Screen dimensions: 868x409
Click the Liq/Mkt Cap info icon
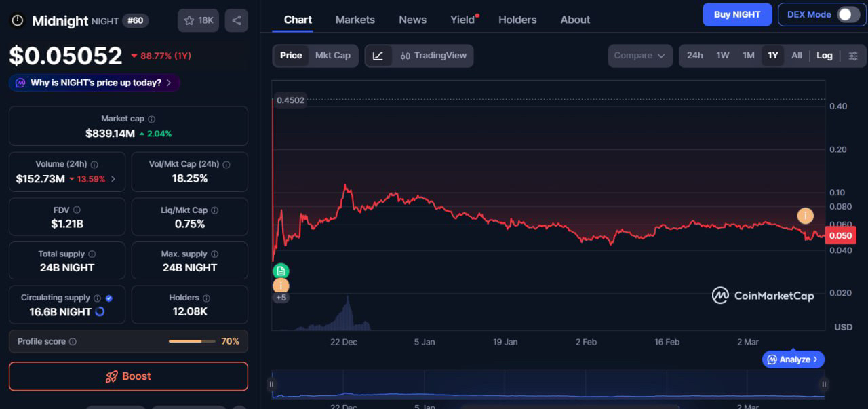click(214, 210)
